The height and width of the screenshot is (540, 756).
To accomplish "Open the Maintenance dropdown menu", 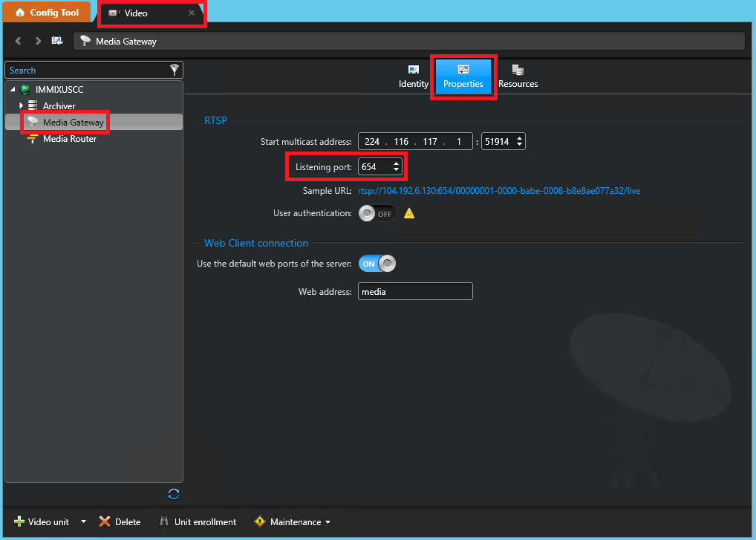I will coord(293,521).
